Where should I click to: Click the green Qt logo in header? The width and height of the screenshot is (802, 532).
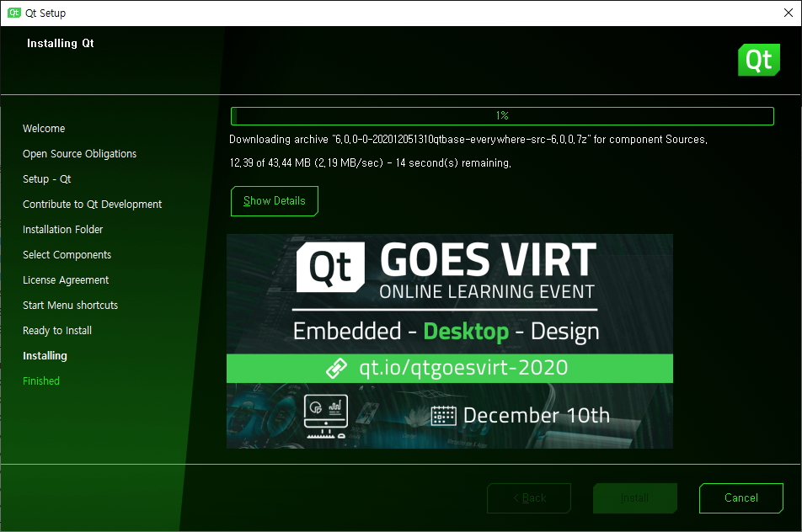[758, 60]
